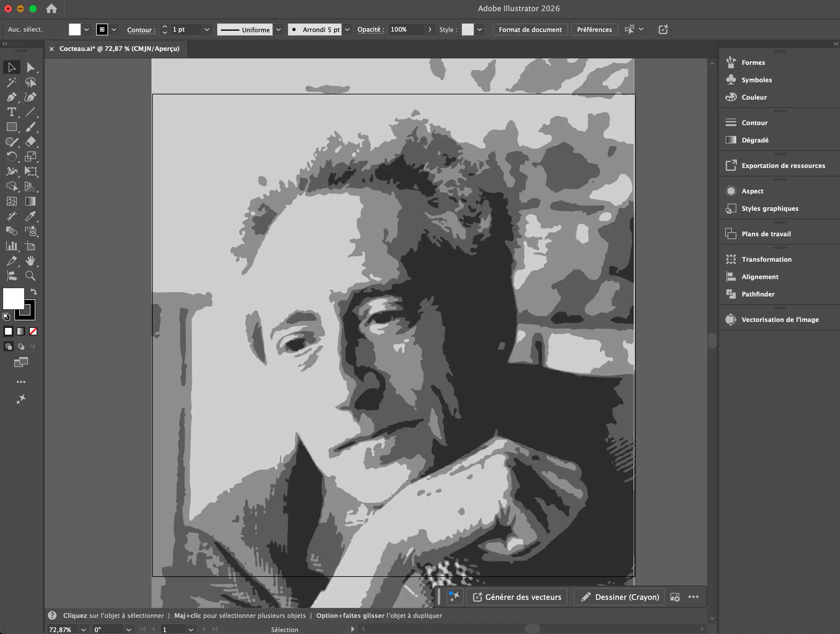Select the Eyedropper tool
840x634 pixels.
30,216
